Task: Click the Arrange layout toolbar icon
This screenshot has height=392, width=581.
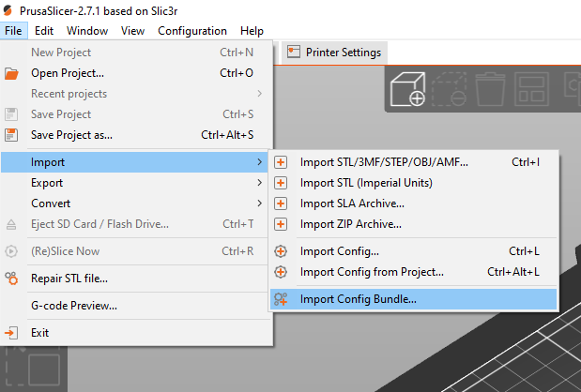Action: click(x=531, y=89)
